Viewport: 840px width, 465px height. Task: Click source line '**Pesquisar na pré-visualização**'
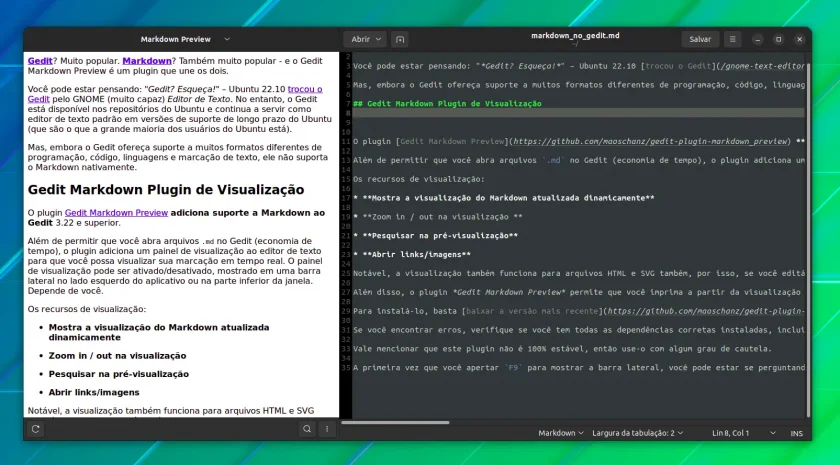pyautogui.click(x=435, y=236)
